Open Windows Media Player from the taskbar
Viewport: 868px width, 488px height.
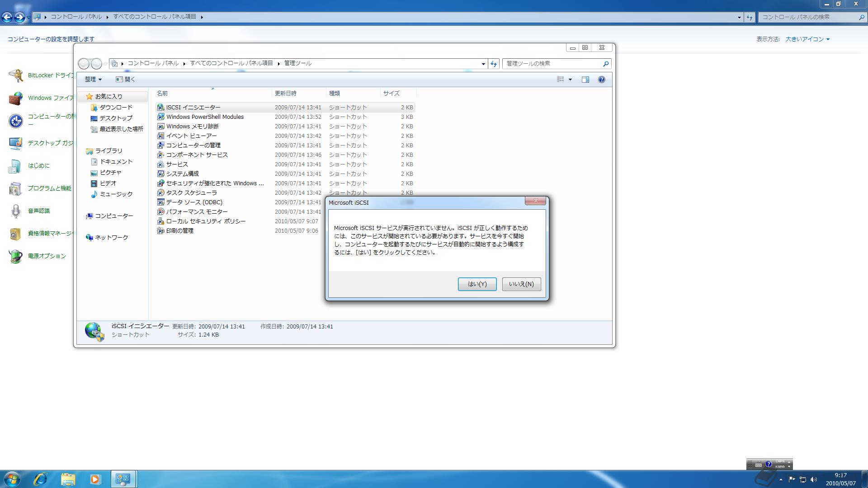coord(95,479)
